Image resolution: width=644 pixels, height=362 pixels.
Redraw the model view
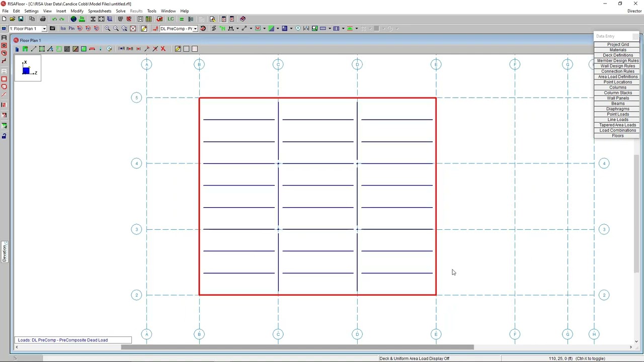pos(203,29)
